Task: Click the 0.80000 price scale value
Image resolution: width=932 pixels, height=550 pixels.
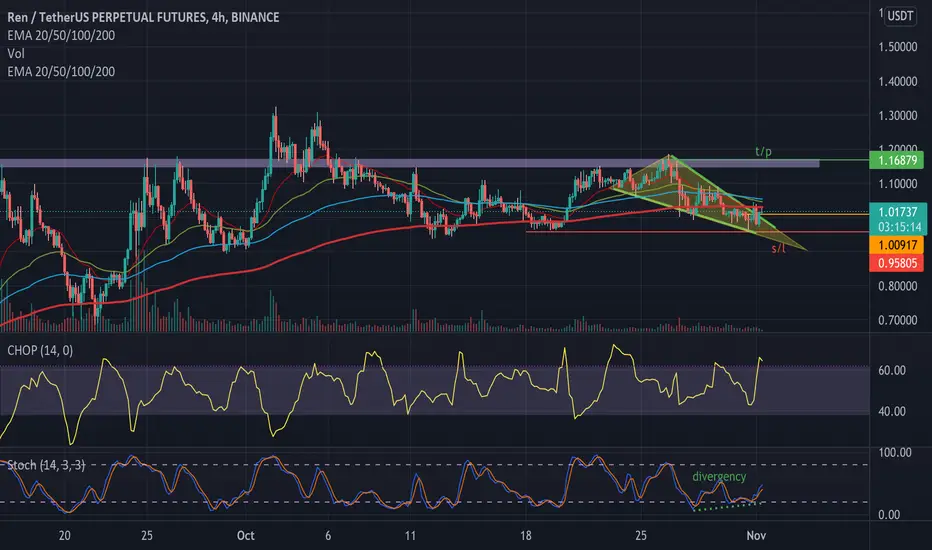Action: 898,286
